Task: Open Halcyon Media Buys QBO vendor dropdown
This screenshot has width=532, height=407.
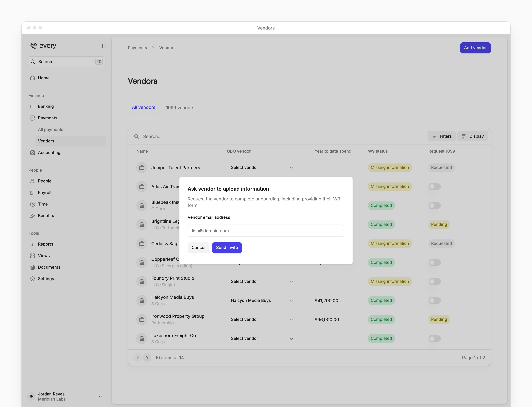Action: click(x=262, y=300)
